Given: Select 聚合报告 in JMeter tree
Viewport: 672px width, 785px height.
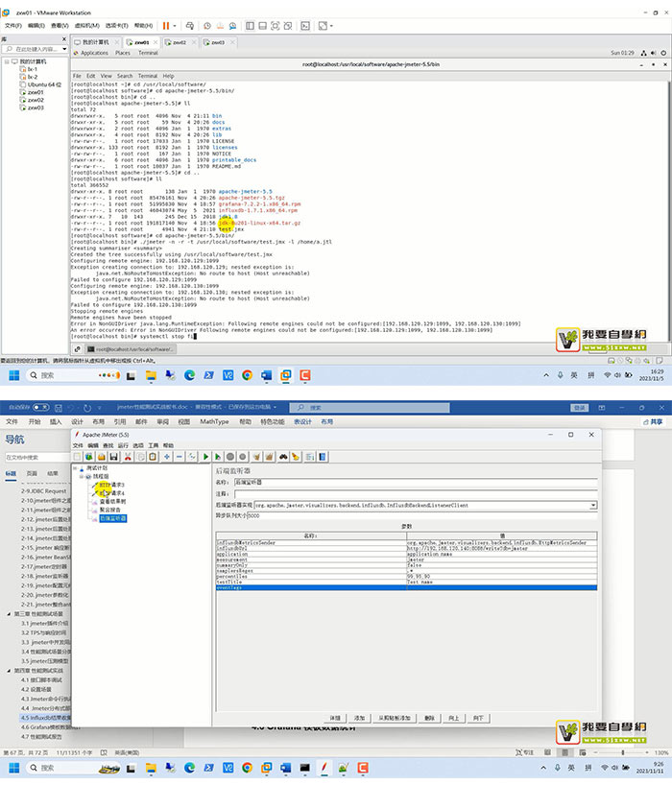Looking at the screenshot, I should point(109,510).
